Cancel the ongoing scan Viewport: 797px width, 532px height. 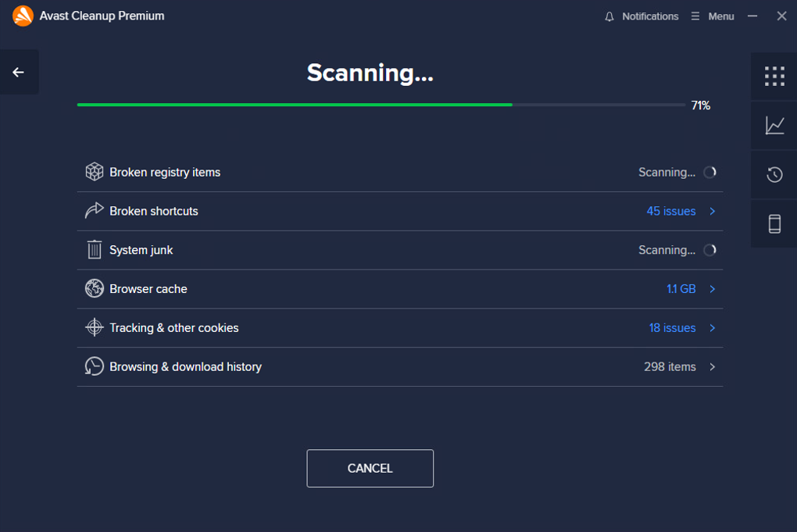pyautogui.click(x=370, y=469)
